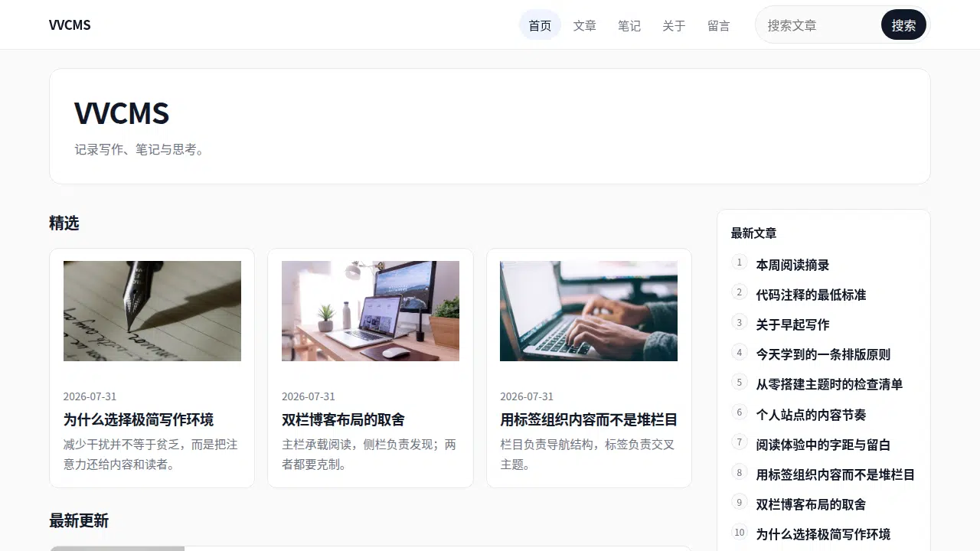
Task: Open the desk with monitors thumbnail
Action: click(371, 311)
